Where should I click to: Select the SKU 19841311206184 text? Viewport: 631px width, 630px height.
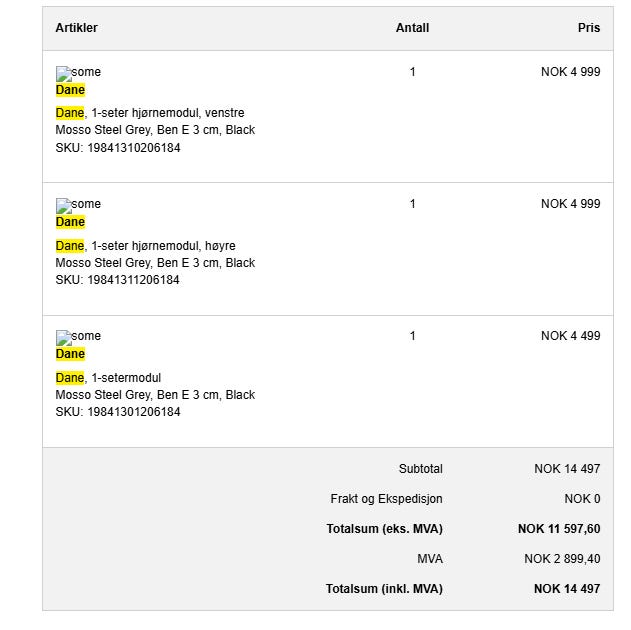pyautogui.click(x=118, y=280)
